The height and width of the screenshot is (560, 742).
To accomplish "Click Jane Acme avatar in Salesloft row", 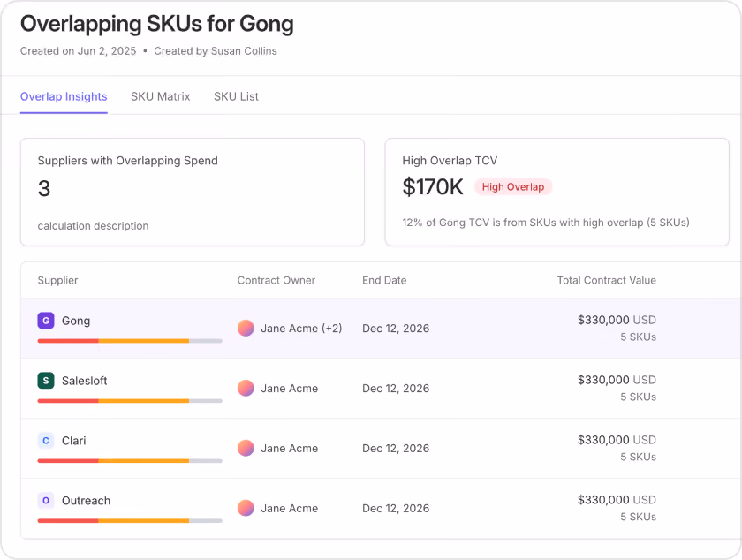I will pyautogui.click(x=246, y=388).
